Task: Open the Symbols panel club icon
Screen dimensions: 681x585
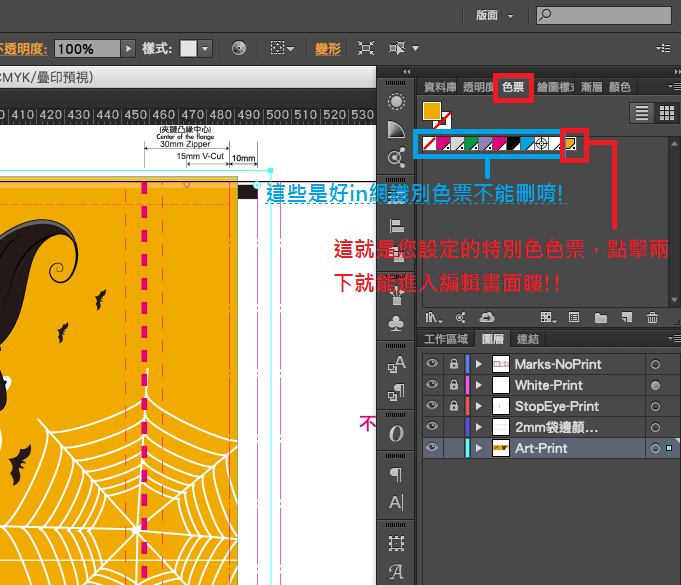Action: click(396, 323)
